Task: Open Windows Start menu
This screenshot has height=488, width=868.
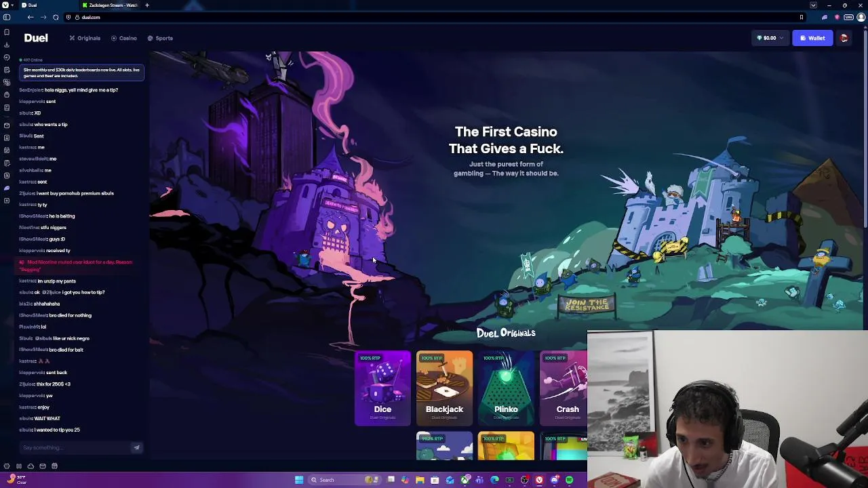Action: point(299,480)
